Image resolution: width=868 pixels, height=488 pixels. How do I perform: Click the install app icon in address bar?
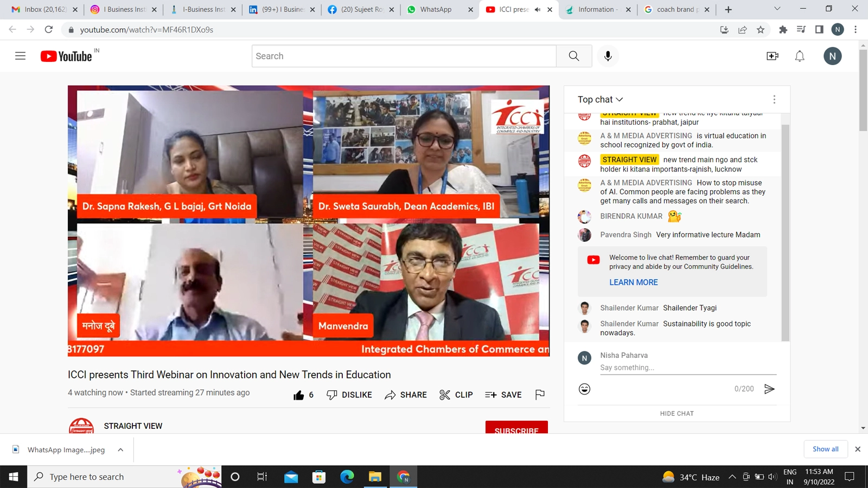(x=724, y=30)
